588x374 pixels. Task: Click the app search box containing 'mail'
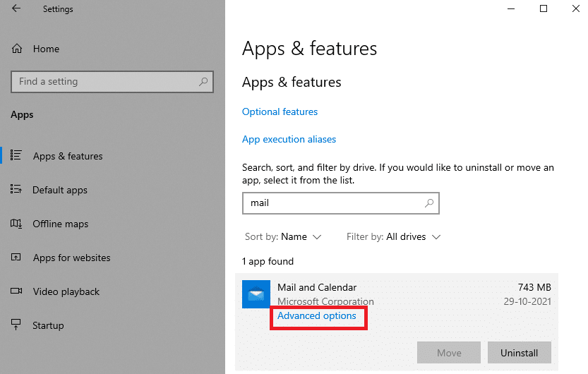(340, 203)
